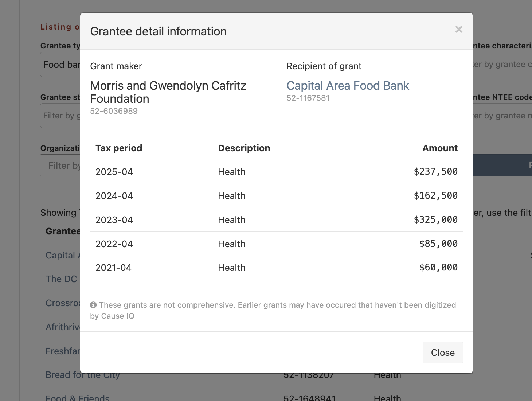This screenshot has width=532, height=401.
Task: Click the Organization filter field behind dialog
Action: click(x=60, y=166)
